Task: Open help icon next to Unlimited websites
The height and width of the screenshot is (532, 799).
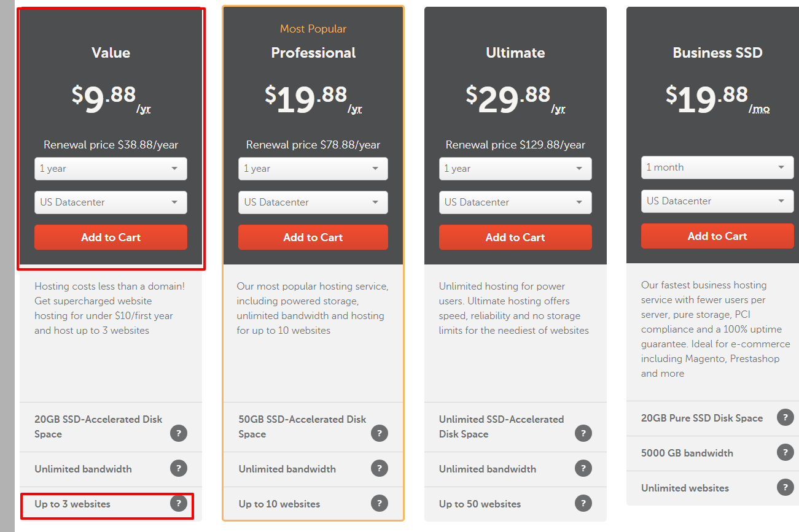Action: (785, 488)
